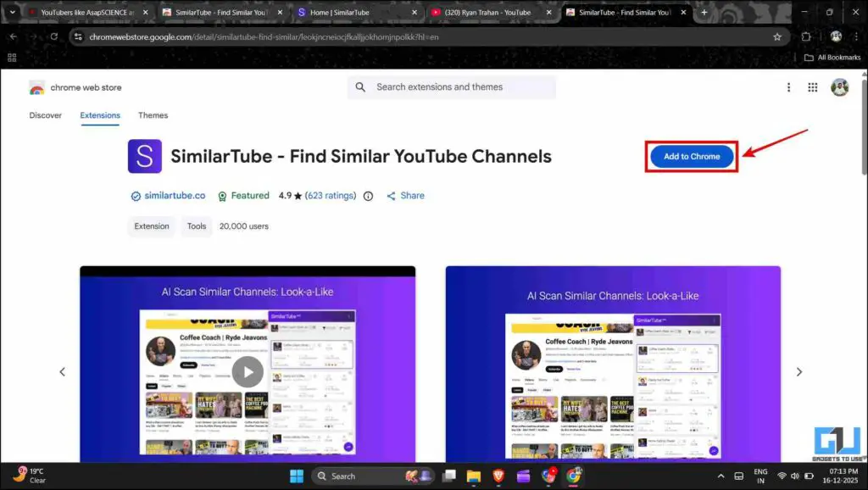Click the Featured badge icon
868x490 pixels.
click(x=222, y=195)
